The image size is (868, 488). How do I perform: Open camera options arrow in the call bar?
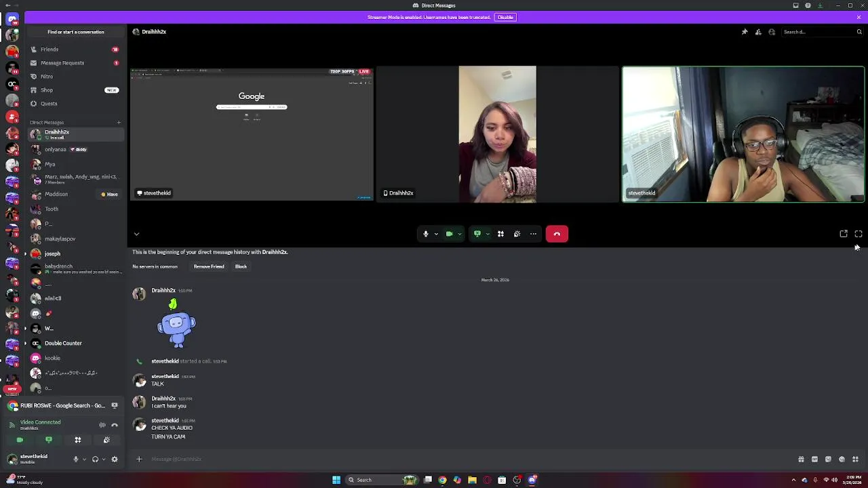point(460,234)
